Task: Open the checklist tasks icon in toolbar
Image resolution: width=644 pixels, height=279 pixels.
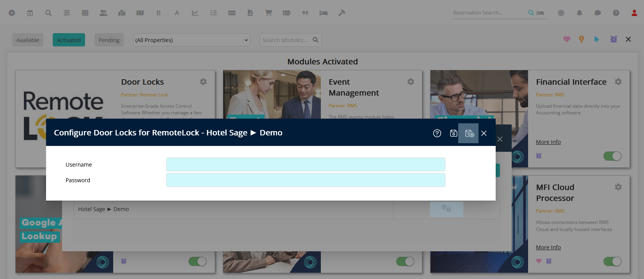Action: pos(213,13)
